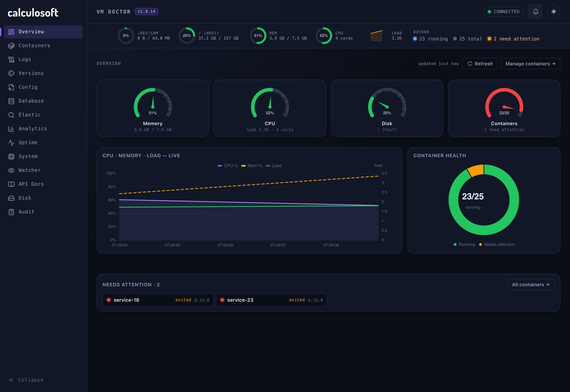570x392 pixels.
Task: Collapse the sidebar with Collapse chevrons
Action: [11, 380]
